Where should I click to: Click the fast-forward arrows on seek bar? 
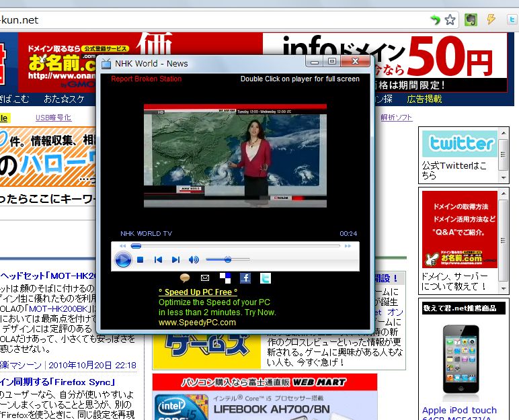click(x=348, y=246)
